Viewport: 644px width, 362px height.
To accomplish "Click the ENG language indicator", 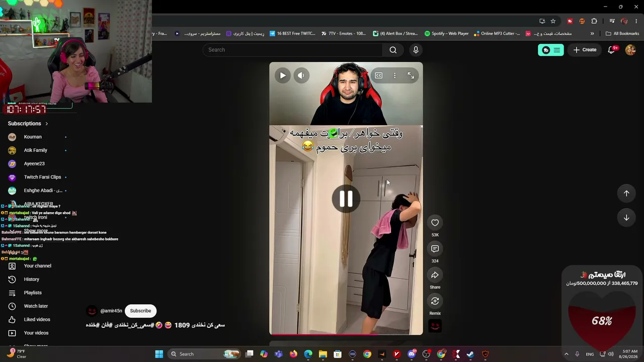I will point(590,354).
